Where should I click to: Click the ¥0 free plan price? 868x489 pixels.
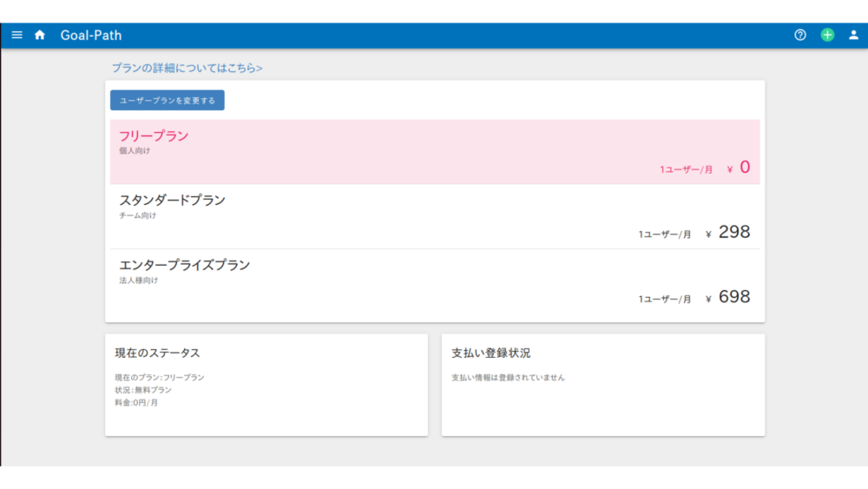point(739,168)
